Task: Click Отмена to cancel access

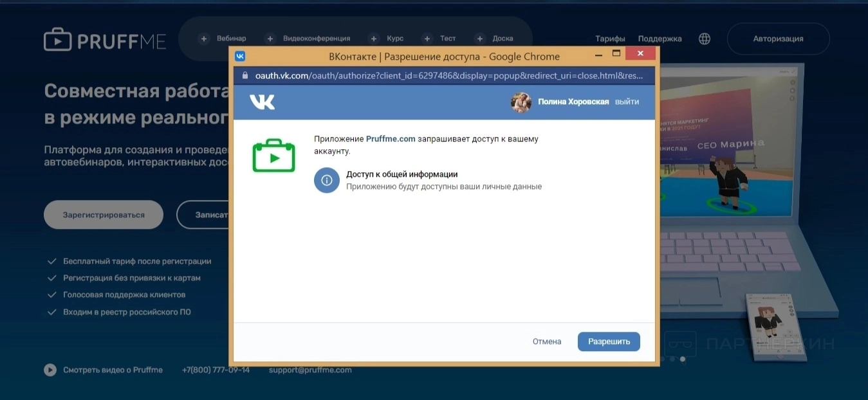Action: coord(546,341)
